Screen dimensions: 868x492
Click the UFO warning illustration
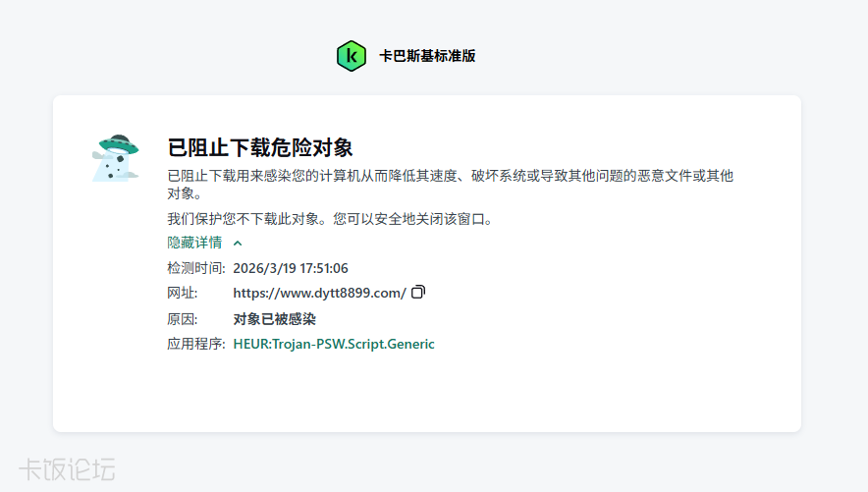click(x=115, y=158)
